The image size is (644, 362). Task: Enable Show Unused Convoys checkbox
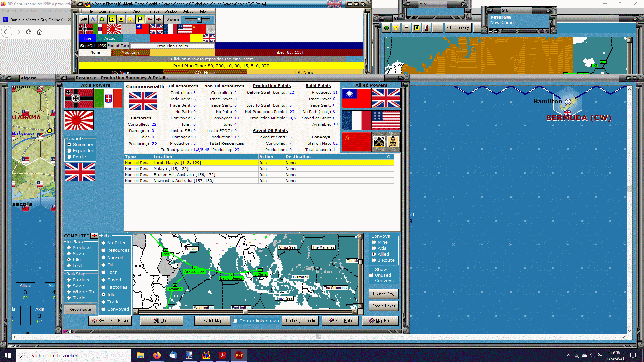click(x=371, y=275)
